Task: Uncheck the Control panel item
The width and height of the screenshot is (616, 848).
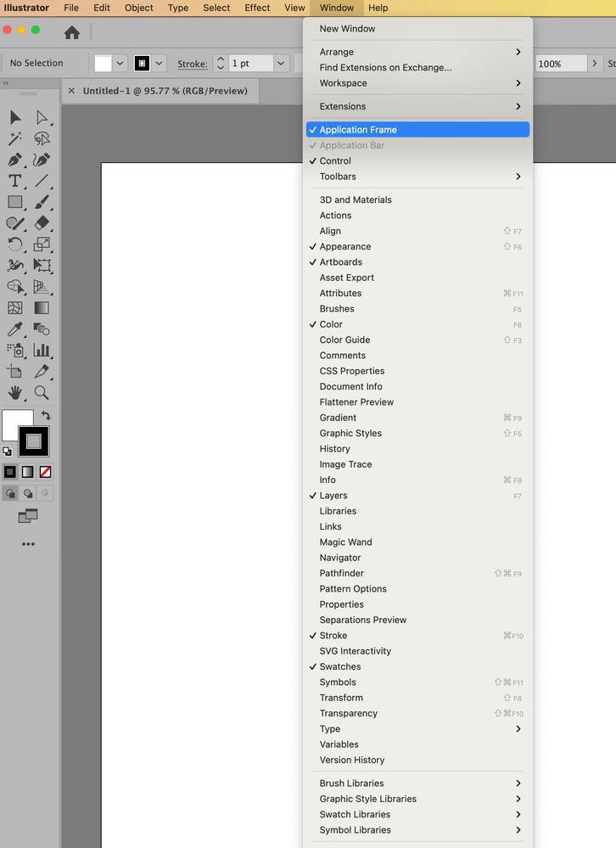Action: pos(417,160)
